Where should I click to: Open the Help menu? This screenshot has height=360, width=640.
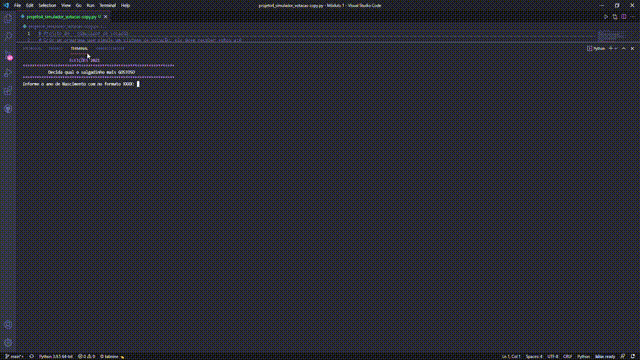tap(125, 5)
